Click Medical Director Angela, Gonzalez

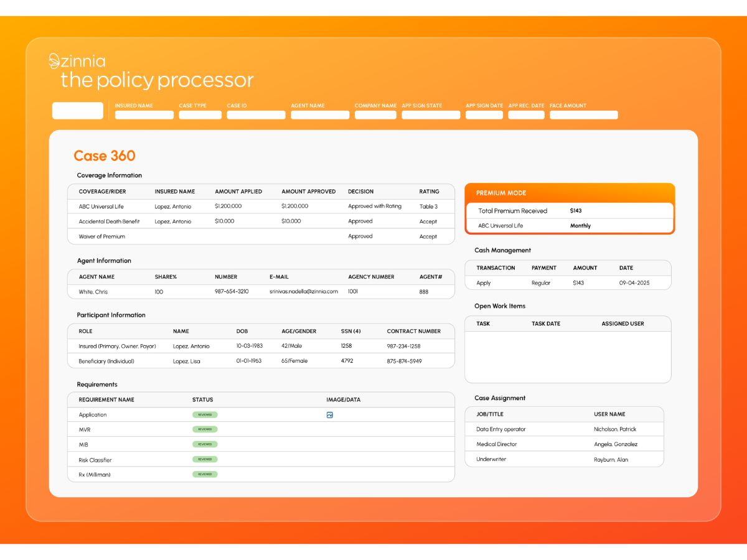616,444
